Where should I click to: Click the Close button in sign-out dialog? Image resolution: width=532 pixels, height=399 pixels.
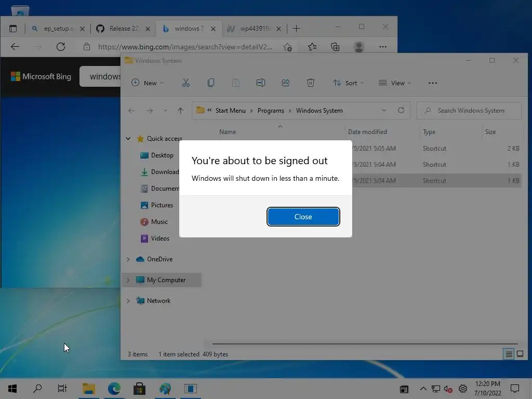click(x=303, y=217)
